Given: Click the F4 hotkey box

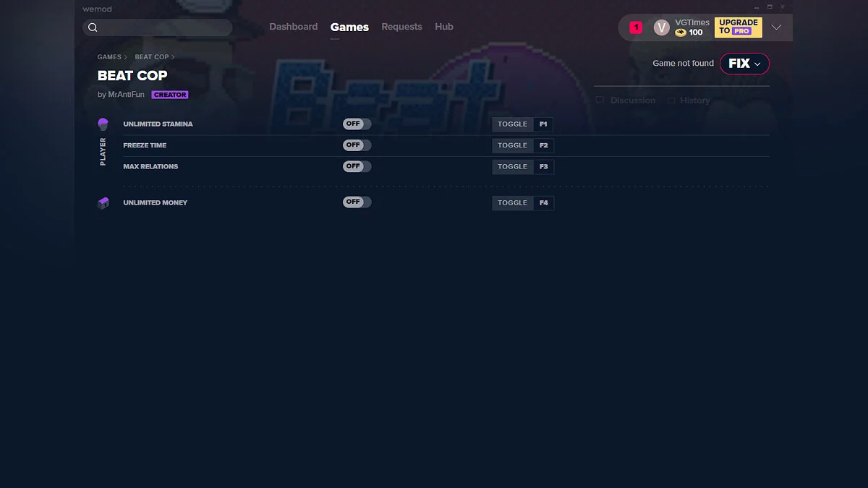Looking at the screenshot, I should 543,202.
